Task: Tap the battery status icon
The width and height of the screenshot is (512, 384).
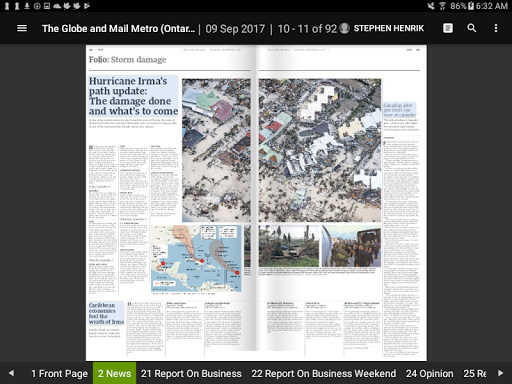Action: (471, 6)
